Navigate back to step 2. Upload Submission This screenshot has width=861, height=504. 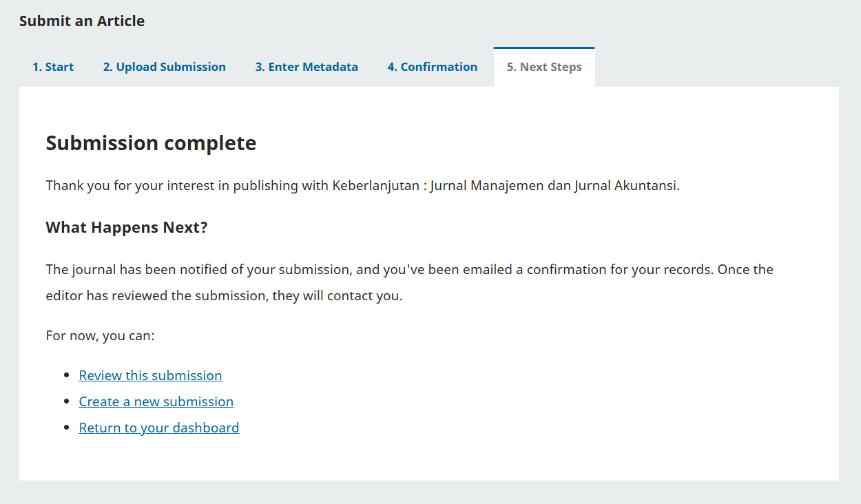165,66
